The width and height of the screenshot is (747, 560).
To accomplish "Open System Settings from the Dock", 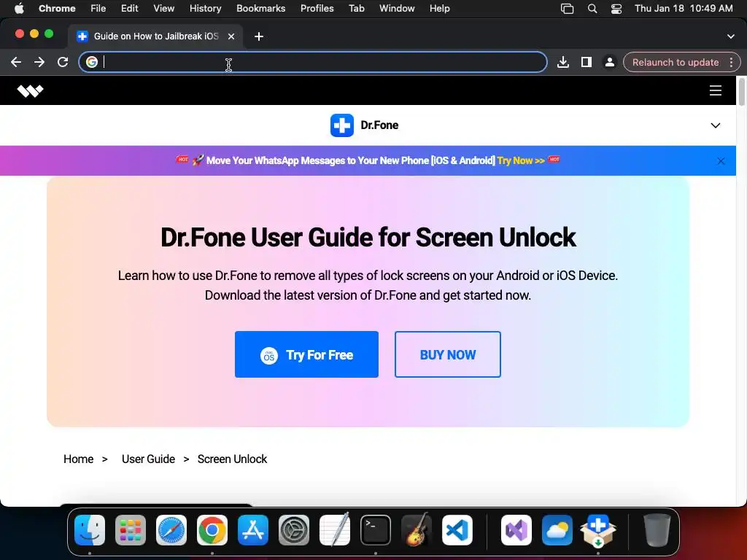I will (x=293, y=530).
